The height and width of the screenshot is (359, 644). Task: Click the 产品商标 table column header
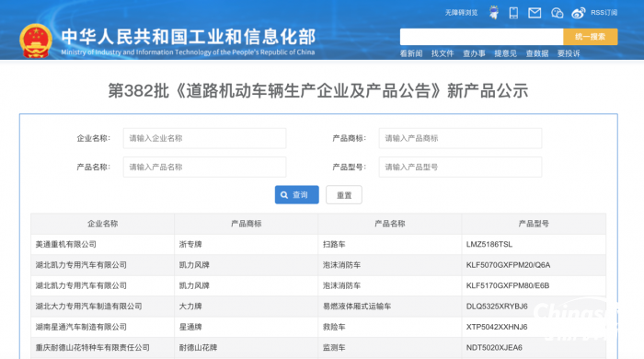click(246, 224)
